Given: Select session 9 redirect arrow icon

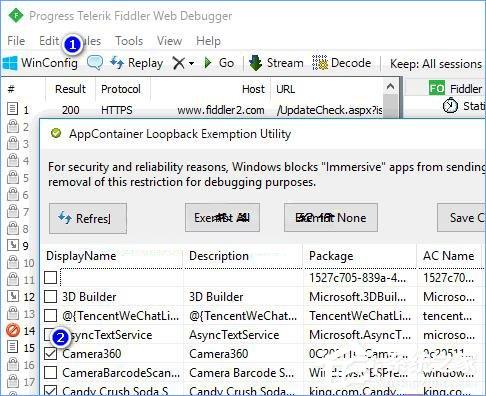Looking at the screenshot, I should (x=13, y=245).
